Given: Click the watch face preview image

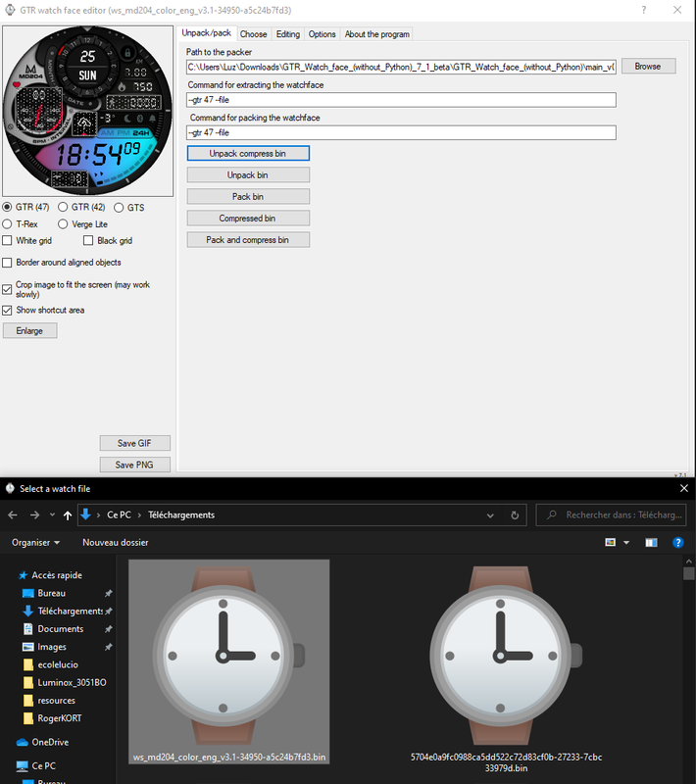Looking at the screenshot, I should tap(87, 111).
